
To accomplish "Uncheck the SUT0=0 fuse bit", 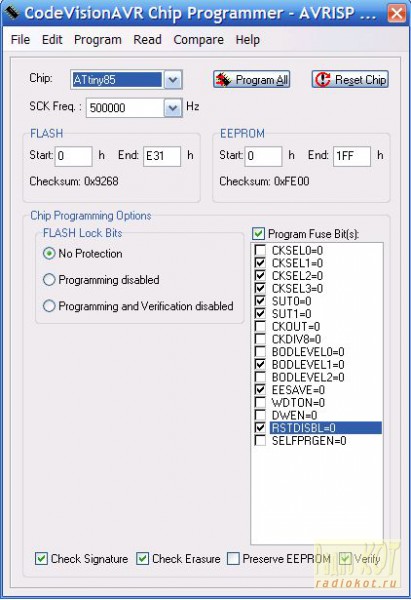I will (260, 301).
